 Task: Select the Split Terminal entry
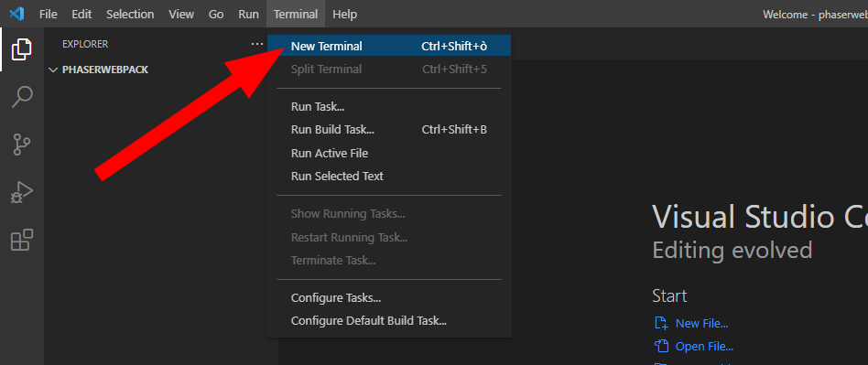[389, 70]
